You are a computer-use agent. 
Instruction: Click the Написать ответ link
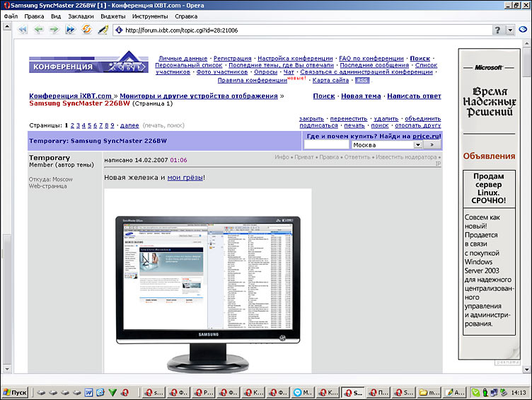coord(414,96)
